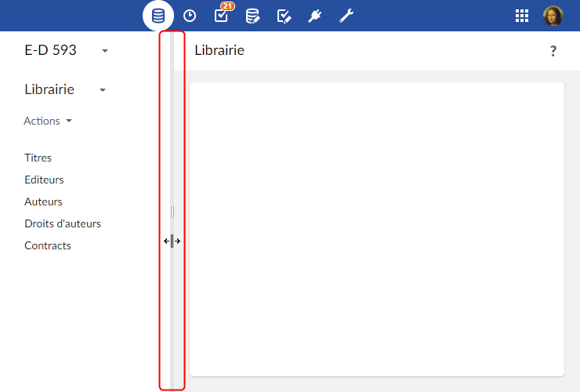Open the wrench administration icon
The height and width of the screenshot is (392, 580).
(346, 16)
